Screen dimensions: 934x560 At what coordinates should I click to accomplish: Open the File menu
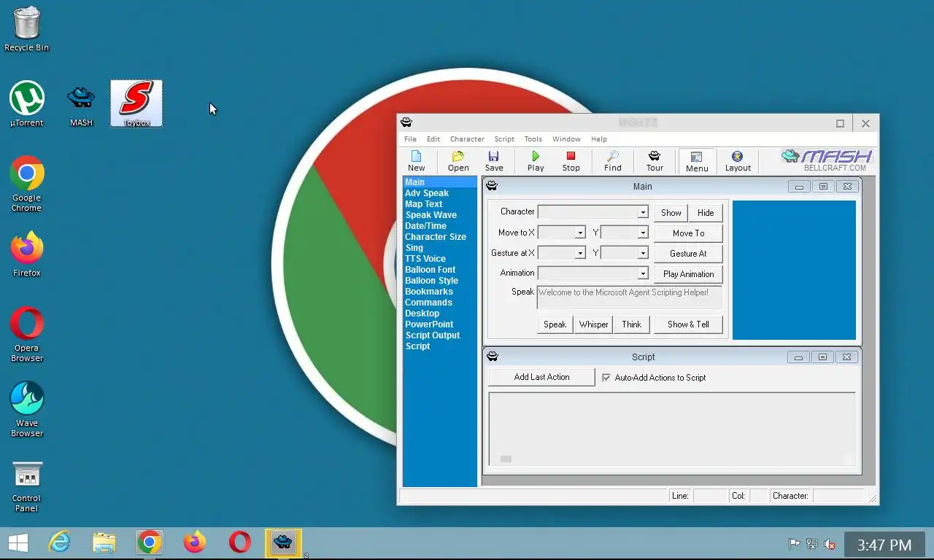pos(410,139)
